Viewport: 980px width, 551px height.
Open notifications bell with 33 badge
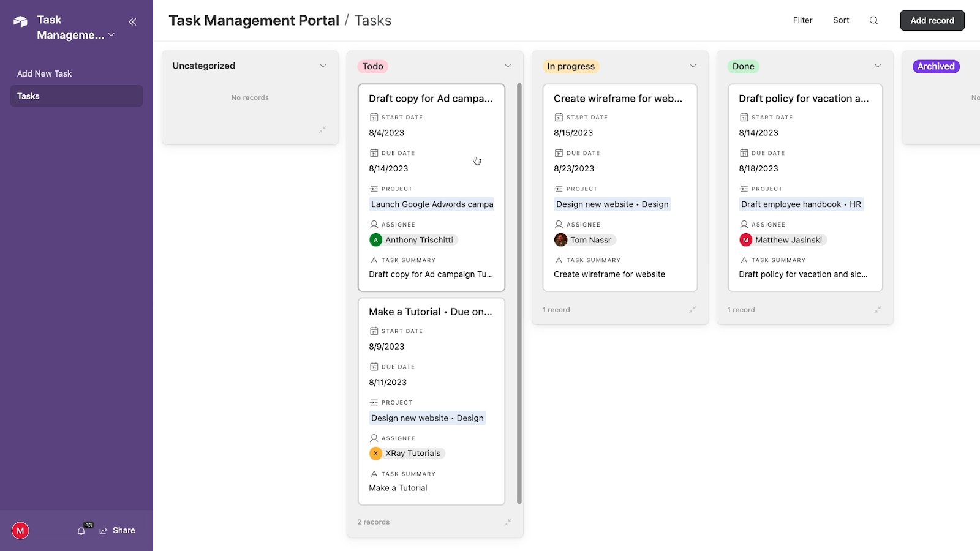(x=81, y=531)
